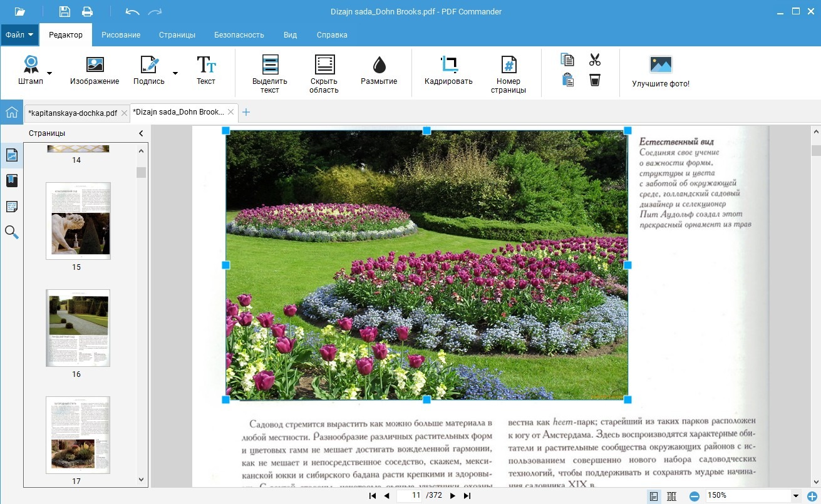821x504 pixels.
Task: Click the scissors cut icon
Action: tap(594, 60)
